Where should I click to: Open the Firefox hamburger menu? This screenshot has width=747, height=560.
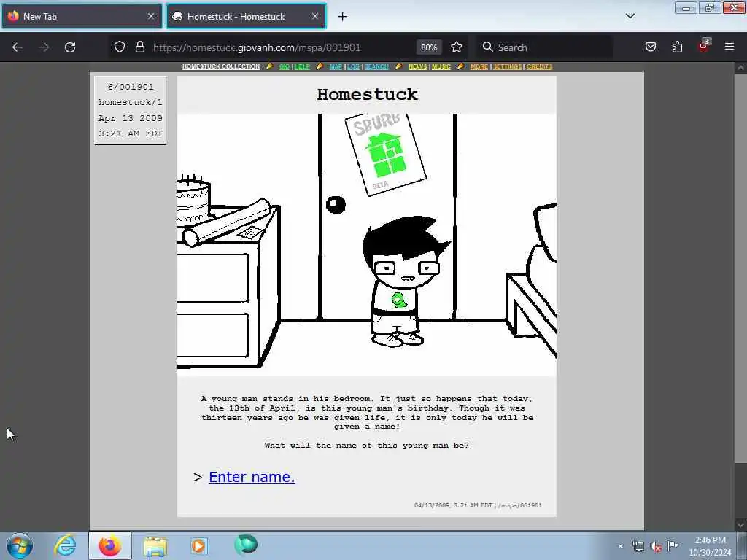(729, 47)
